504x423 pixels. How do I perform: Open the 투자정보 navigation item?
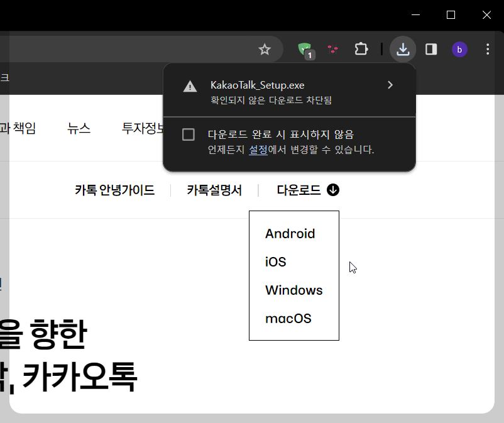pyautogui.click(x=143, y=128)
